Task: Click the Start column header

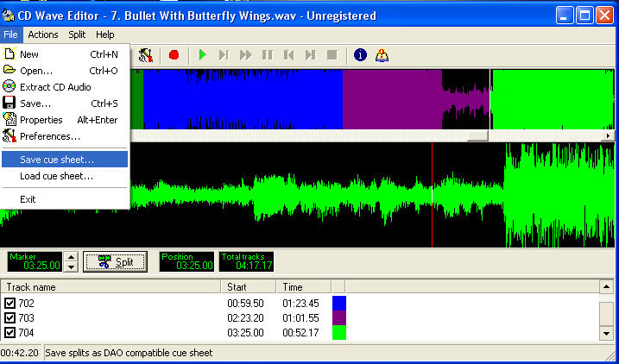Action: point(249,287)
